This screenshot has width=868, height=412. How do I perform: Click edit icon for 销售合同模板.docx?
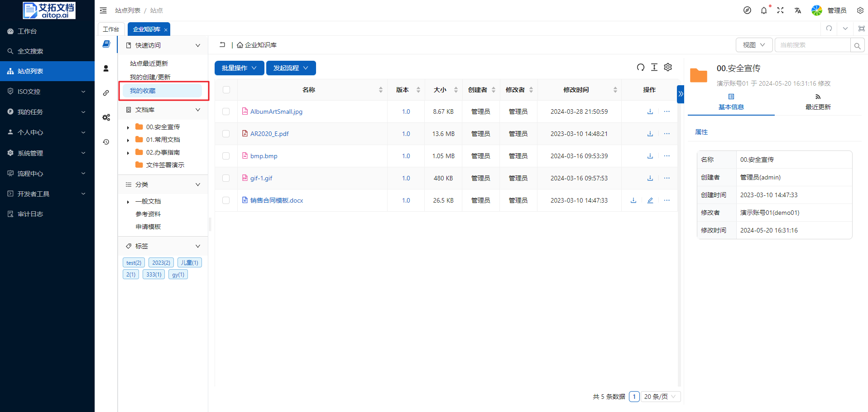click(x=650, y=200)
